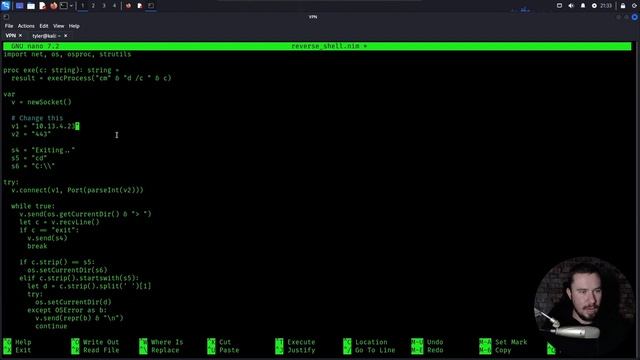Click the v.connect(v1, Port(parseInt(v2))) line
Screen dimensions: 640x360
78,190
